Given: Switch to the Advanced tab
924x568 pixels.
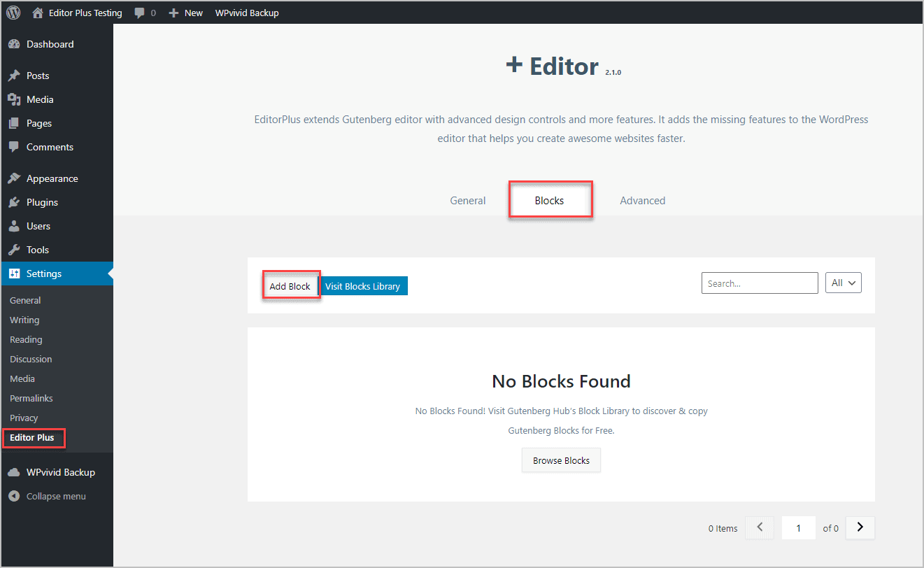Looking at the screenshot, I should (642, 200).
